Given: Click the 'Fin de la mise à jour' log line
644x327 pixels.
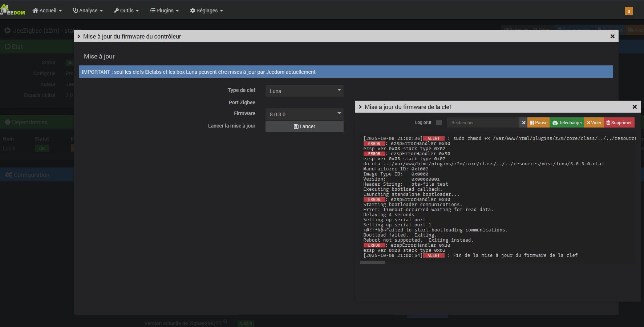Looking at the screenshot, I should pyautogui.click(x=470, y=255).
